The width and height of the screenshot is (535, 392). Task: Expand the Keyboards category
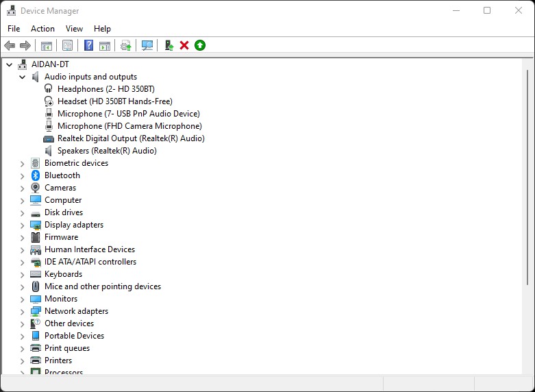(x=22, y=274)
